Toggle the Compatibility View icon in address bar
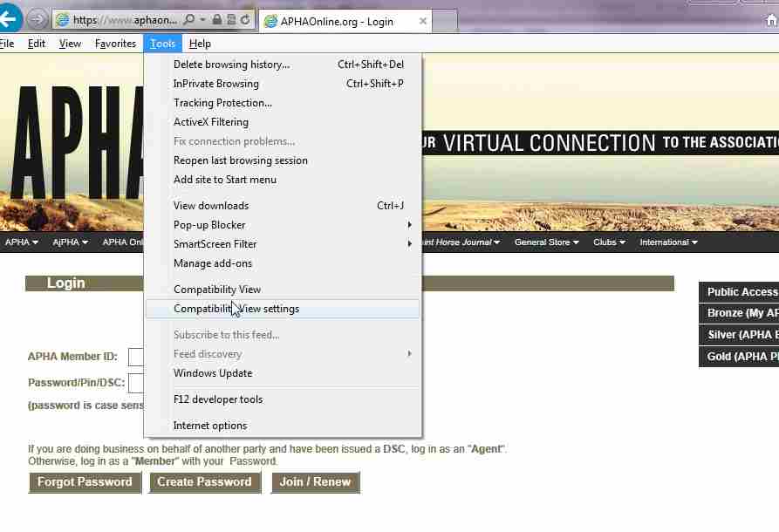The image size is (779, 532). pos(231,20)
